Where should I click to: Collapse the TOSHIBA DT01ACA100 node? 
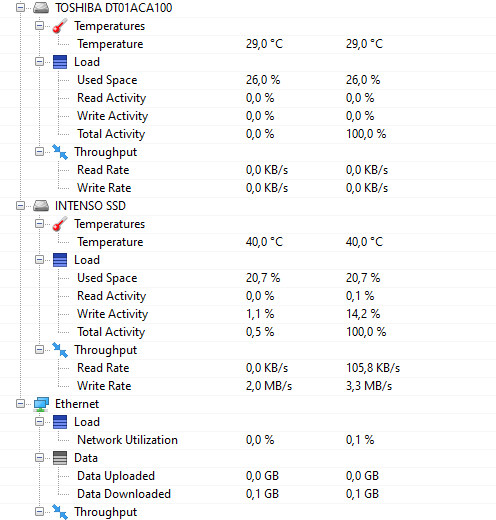click(20, 8)
